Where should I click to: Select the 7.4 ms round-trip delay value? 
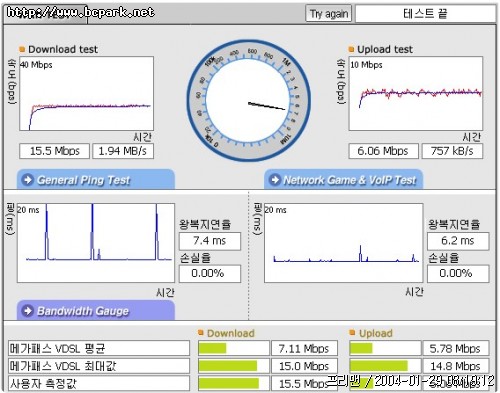click(x=210, y=241)
